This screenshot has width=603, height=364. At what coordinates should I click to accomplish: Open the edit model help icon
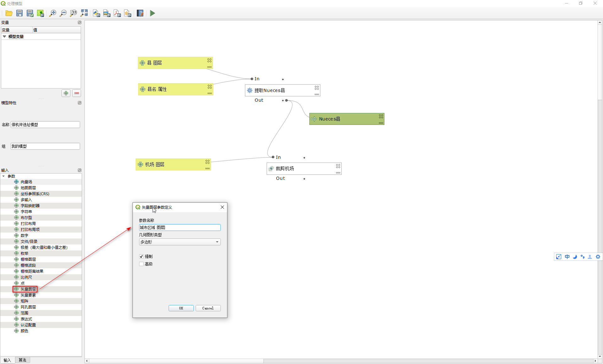[x=140, y=13]
